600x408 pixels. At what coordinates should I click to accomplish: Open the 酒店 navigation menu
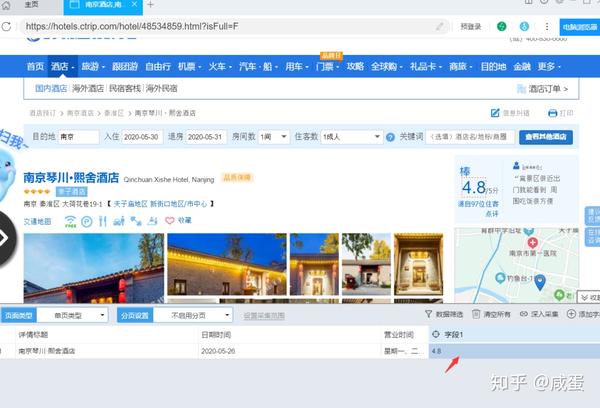pyautogui.click(x=62, y=66)
